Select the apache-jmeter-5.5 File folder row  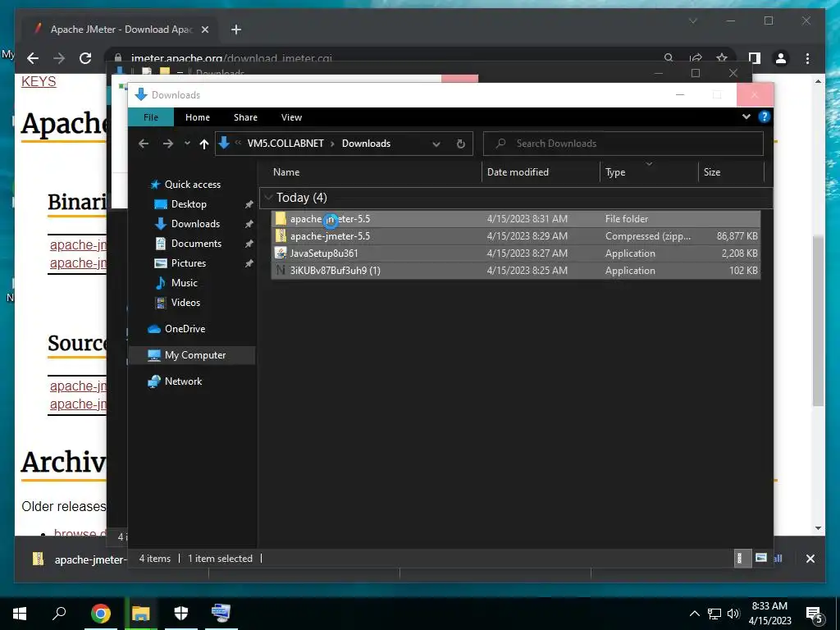(x=515, y=218)
